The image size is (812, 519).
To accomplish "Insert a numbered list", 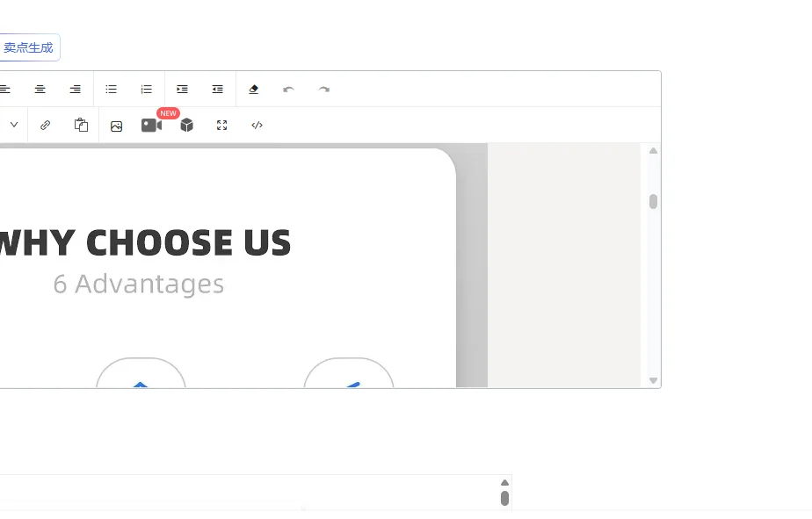I will 147,90.
